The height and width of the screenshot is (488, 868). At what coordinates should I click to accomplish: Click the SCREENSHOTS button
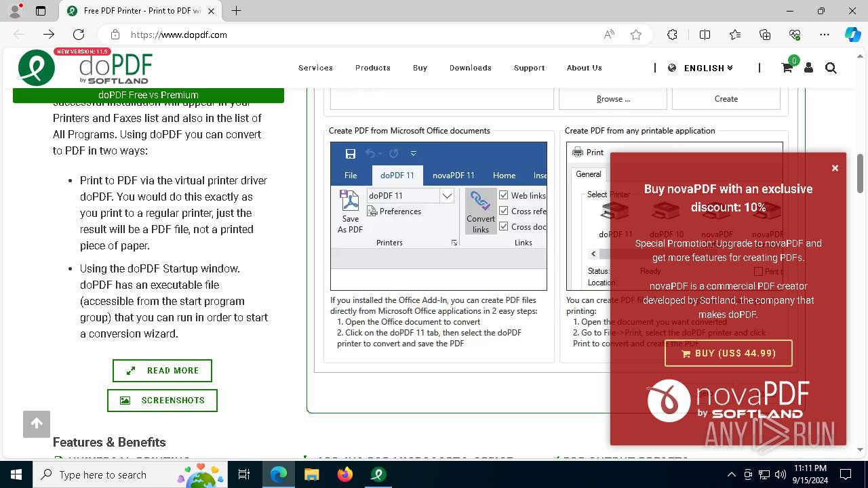tap(162, 401)
